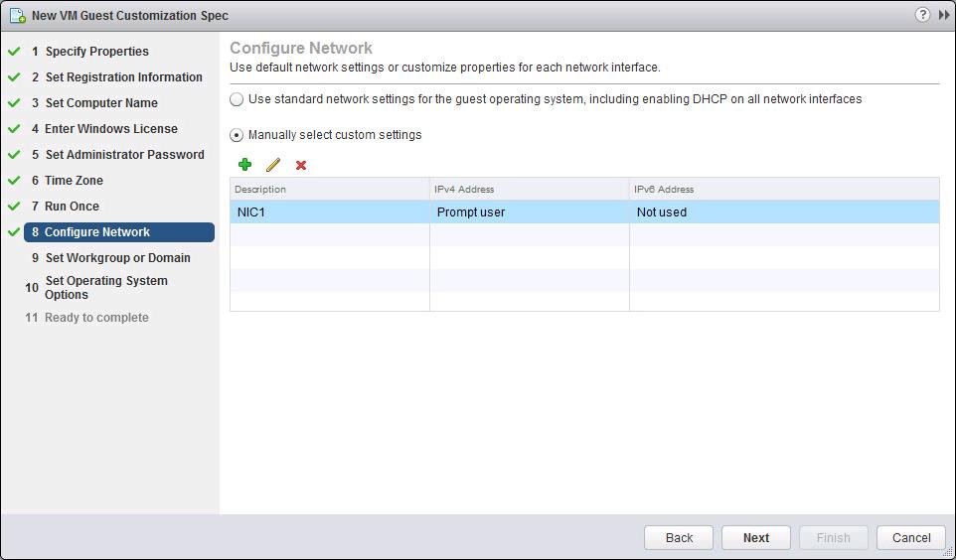Click the Next button
The height and width of the screenshot is (560, 956).
coord(756,538)
